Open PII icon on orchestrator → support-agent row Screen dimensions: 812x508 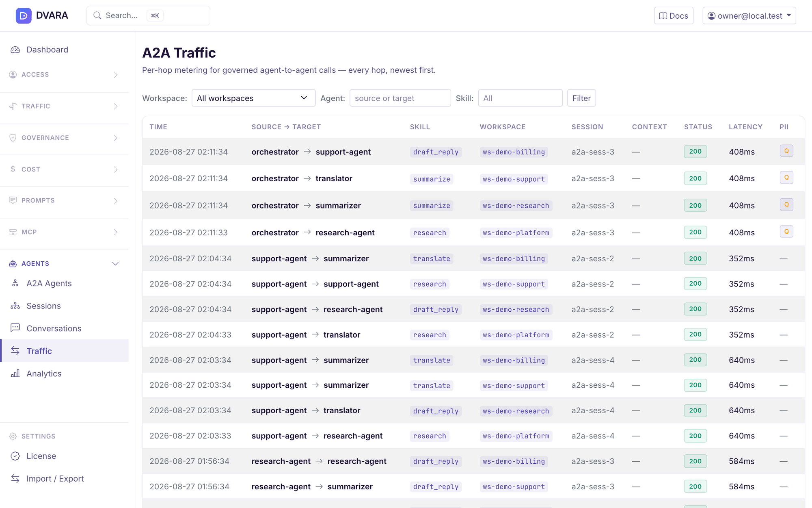(786, 151)
